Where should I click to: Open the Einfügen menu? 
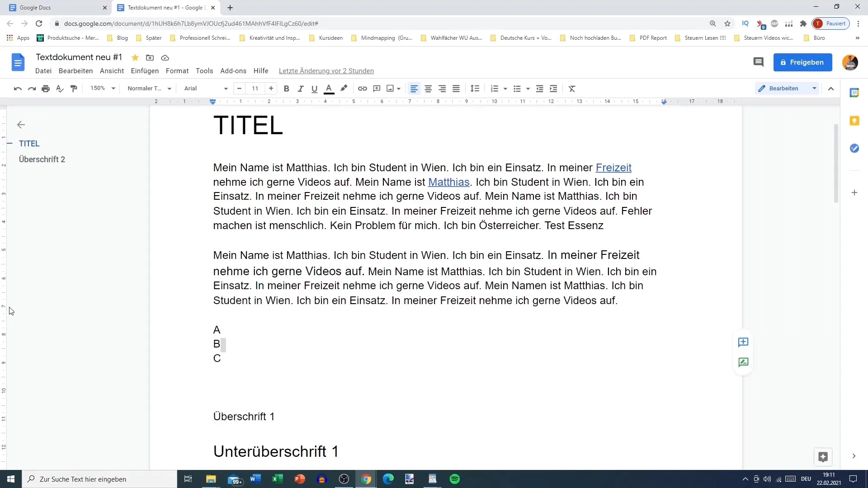144,70
